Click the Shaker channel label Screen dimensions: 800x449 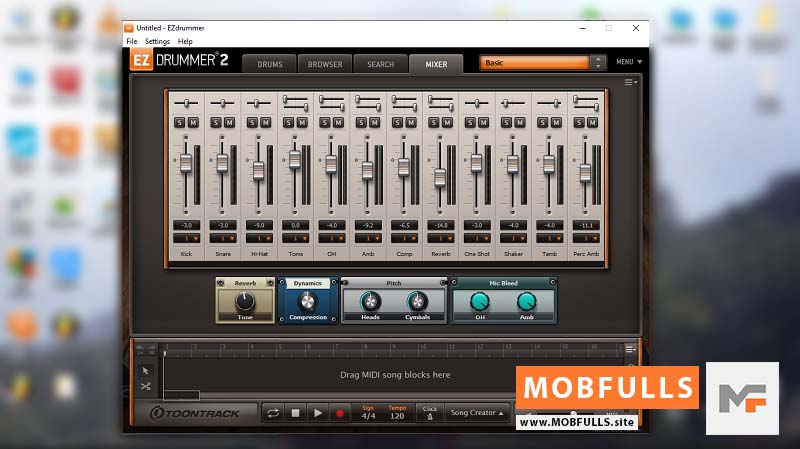click(x=513, y=254)
